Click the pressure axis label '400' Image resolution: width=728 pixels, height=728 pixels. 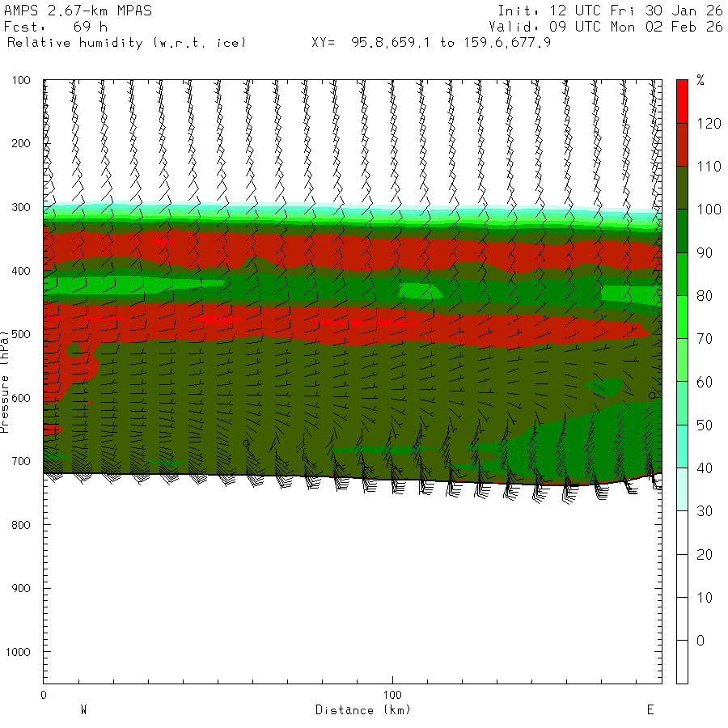(21, 271)
